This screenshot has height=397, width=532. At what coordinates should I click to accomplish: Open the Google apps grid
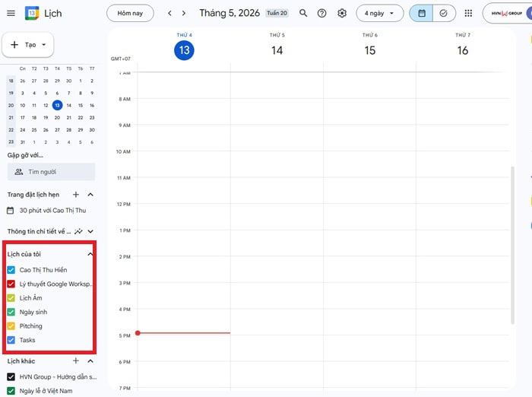[x=468, y=13]
